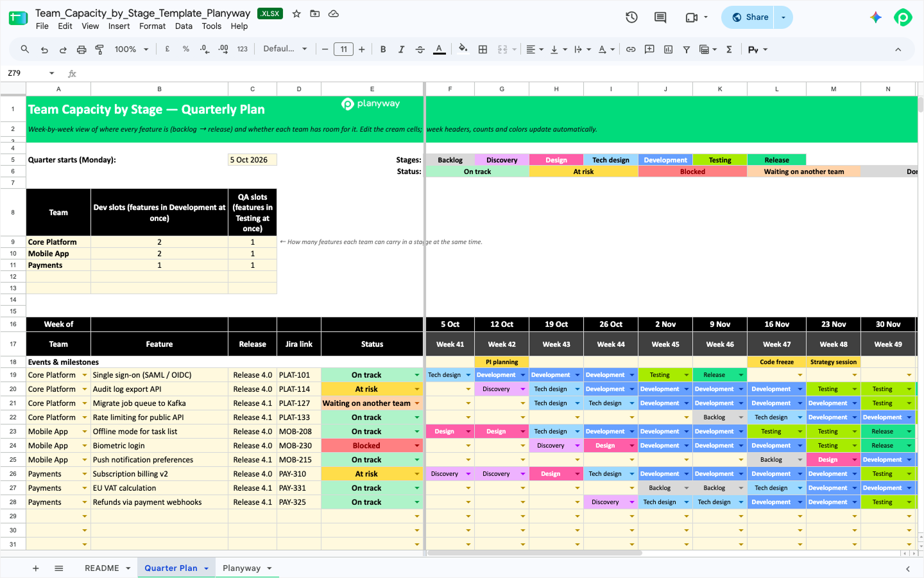
Task: Select the cell 5 Oct 2026 quarter start
Action: pyautogui.click(x=253, y=160)
